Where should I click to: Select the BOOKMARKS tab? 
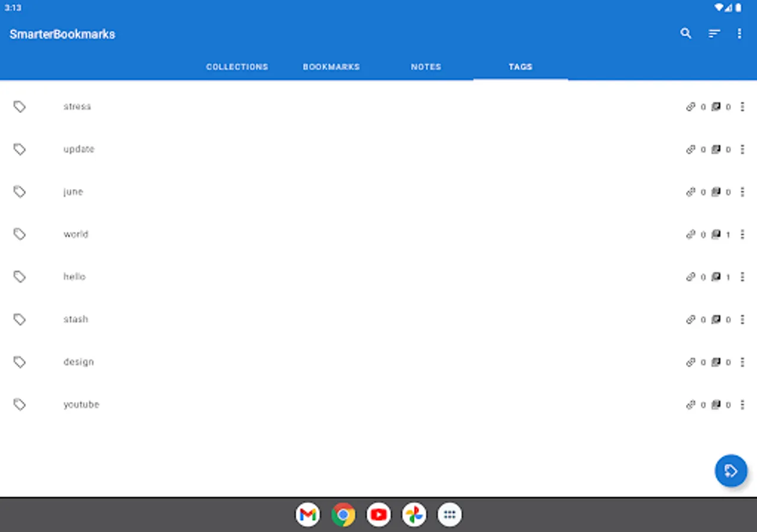point(331,67)
